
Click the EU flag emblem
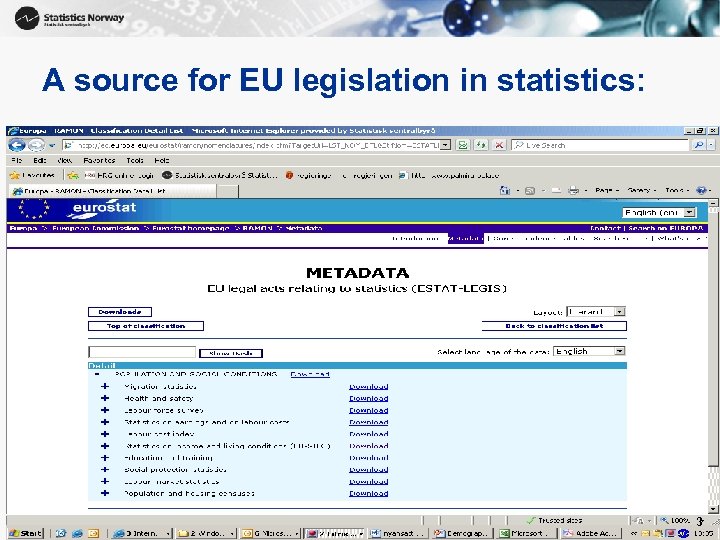click(33, 209)
